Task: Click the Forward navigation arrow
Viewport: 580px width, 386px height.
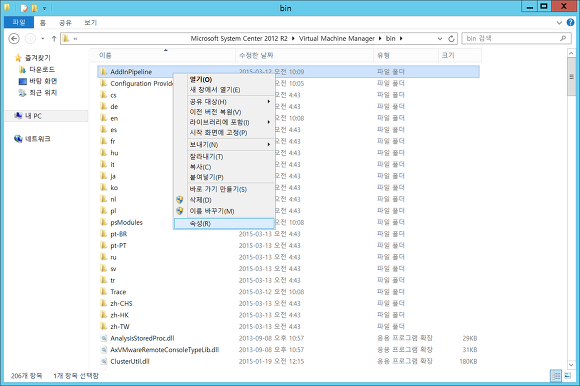Action: pyautogui.click(x=30, y=38)
